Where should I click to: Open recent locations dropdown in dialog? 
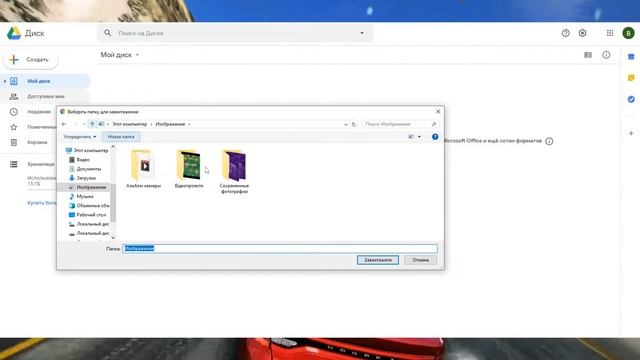tap(84, 124)
